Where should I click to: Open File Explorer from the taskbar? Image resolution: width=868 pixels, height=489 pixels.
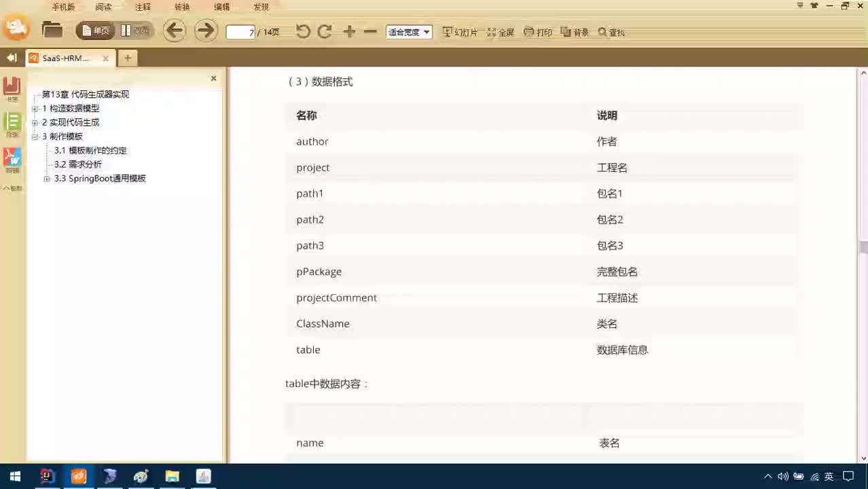pos(172,476)
